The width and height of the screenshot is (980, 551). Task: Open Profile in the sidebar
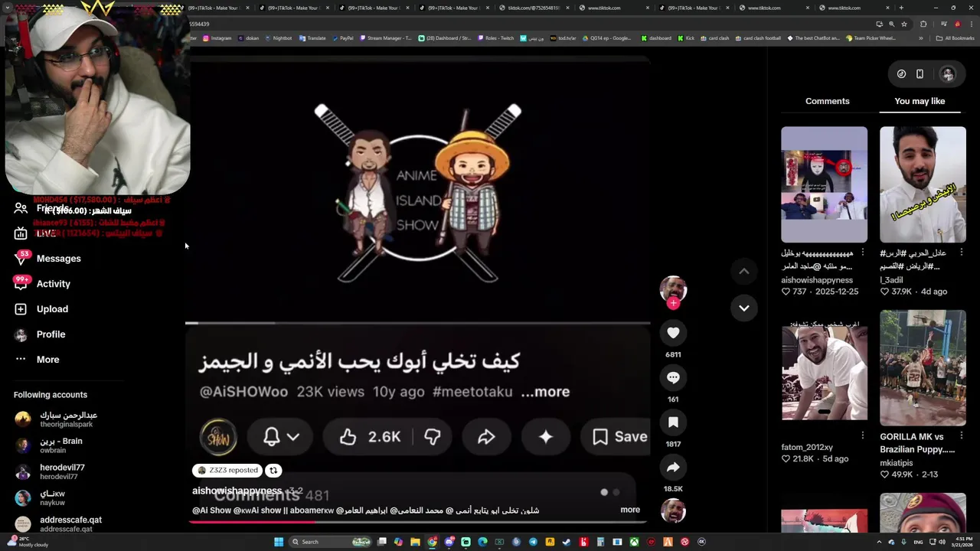[x=50, y=334]
